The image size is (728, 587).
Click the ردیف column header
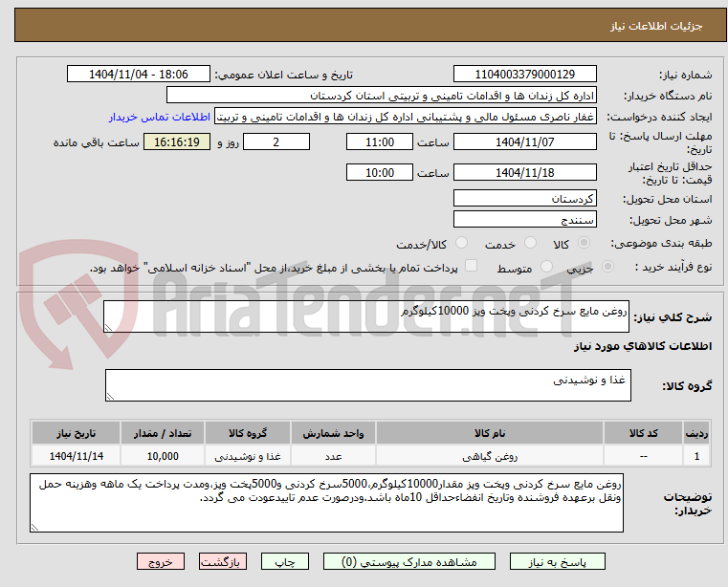(696, 433)
